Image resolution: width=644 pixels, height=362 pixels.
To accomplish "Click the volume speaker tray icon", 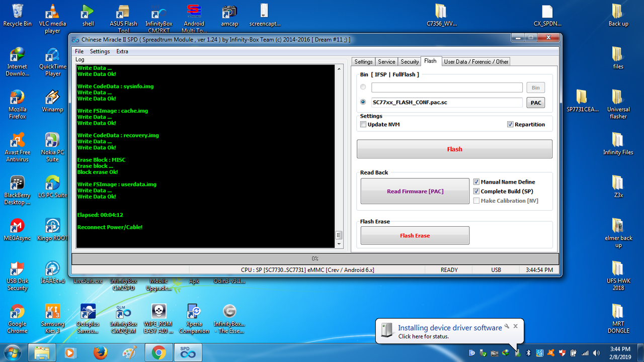I will [597, 352].
